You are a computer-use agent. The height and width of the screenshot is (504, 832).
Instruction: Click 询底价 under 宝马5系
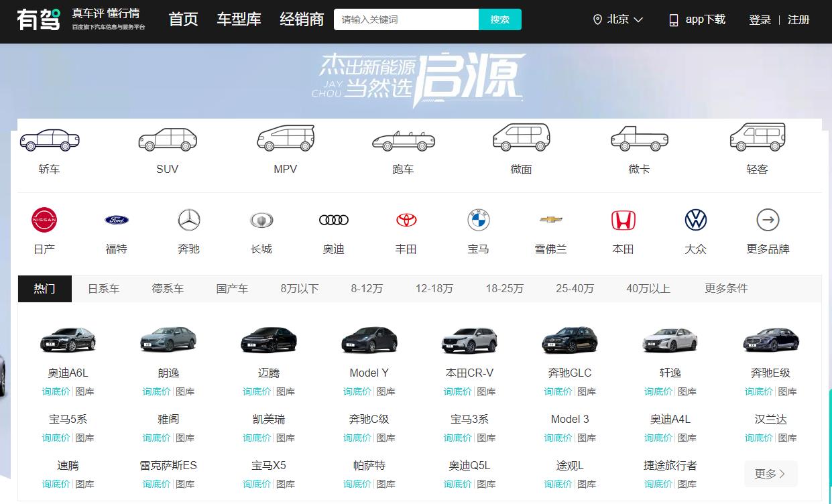pyautogui.click(x=56, y=438)
